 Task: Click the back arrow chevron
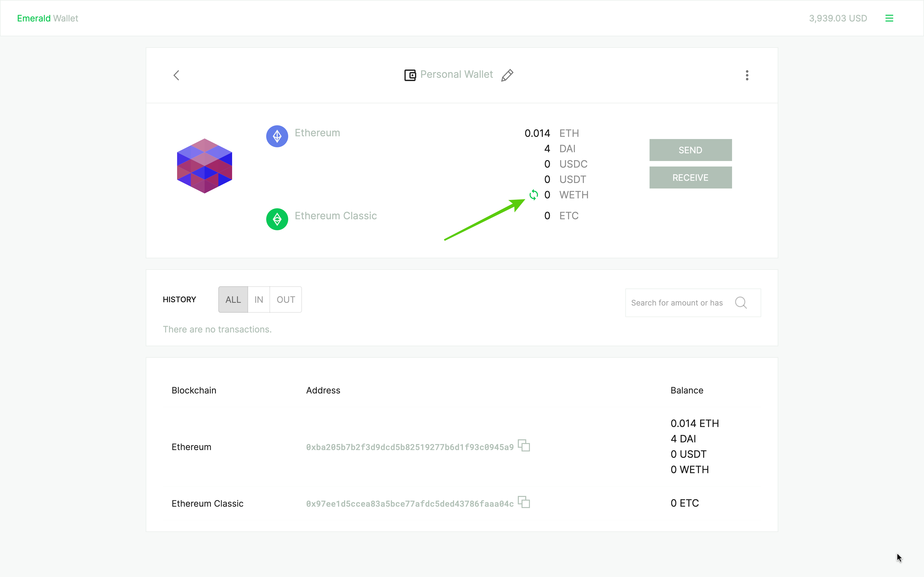[x=176, y=75]
